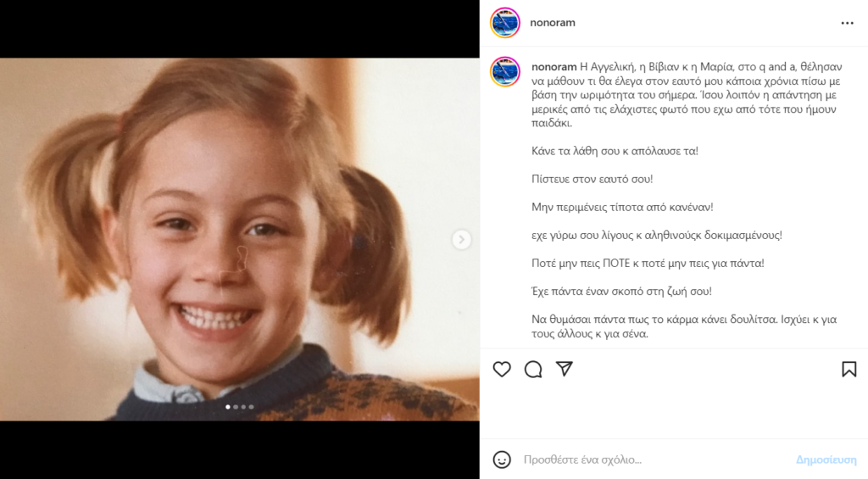Click the caption line 'Έχε πάντα έναν σκοπό στη ζωή σου!'
Image resolution: width=868 pixels, height=479 pixels.
621,292
